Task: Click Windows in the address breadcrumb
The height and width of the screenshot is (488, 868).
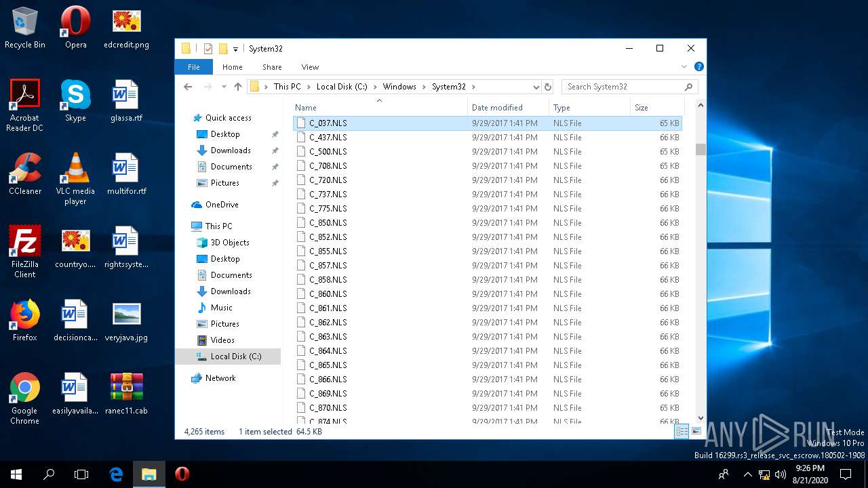Action: click(x=399, y=87)
